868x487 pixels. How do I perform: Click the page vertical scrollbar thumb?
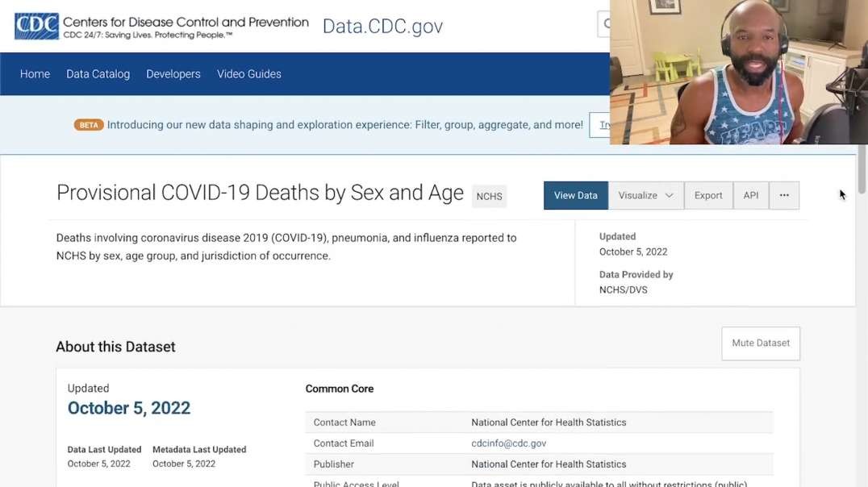tap(862, 169)
